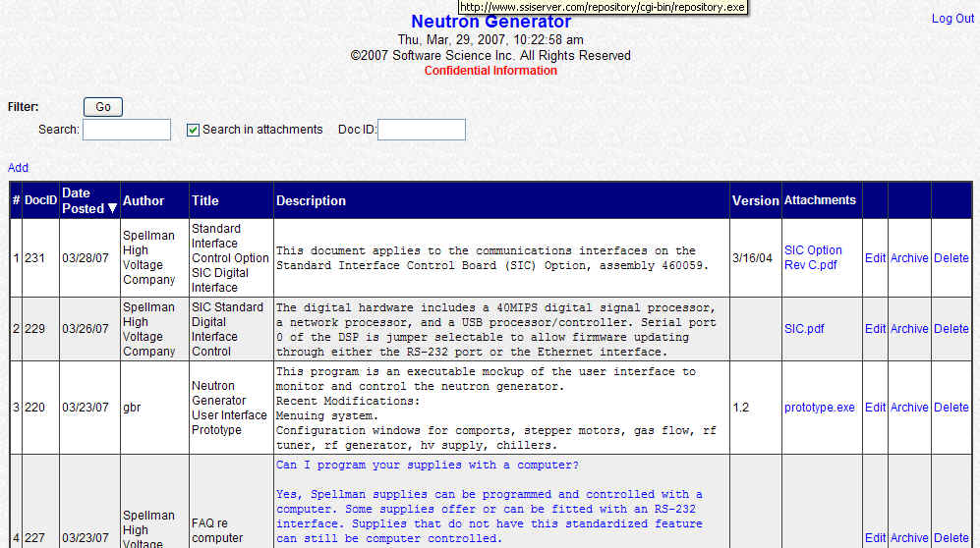The image size is (980, 548).
Task: Open the SIC Option Rev C.pdf attachment
Action: [x=813, y=257]
